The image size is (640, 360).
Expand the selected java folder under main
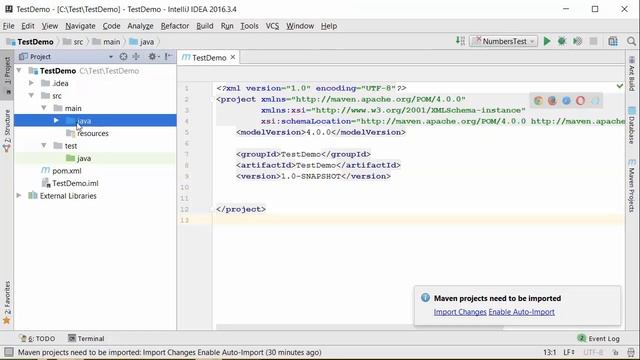[x=56, y=120]
